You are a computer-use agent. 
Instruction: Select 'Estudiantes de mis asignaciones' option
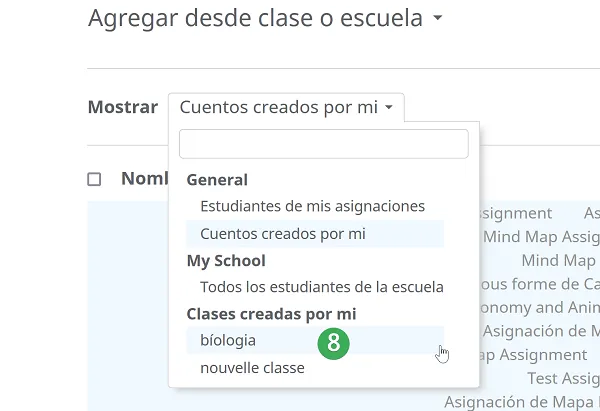point(312,206)
